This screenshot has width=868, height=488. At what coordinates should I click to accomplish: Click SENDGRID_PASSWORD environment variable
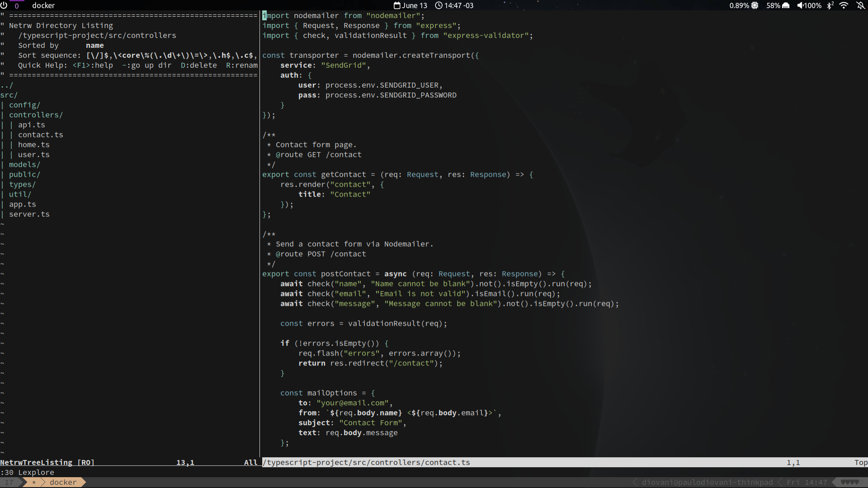418,95
